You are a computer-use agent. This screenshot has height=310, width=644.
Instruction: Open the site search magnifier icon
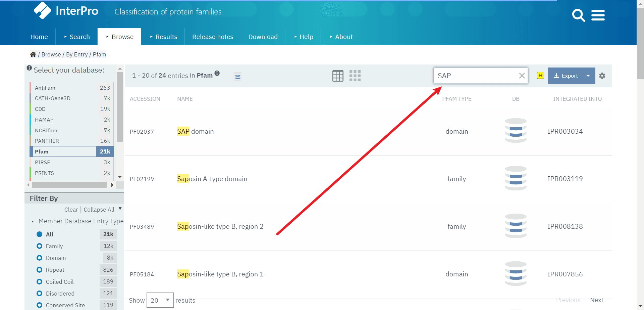579,15
